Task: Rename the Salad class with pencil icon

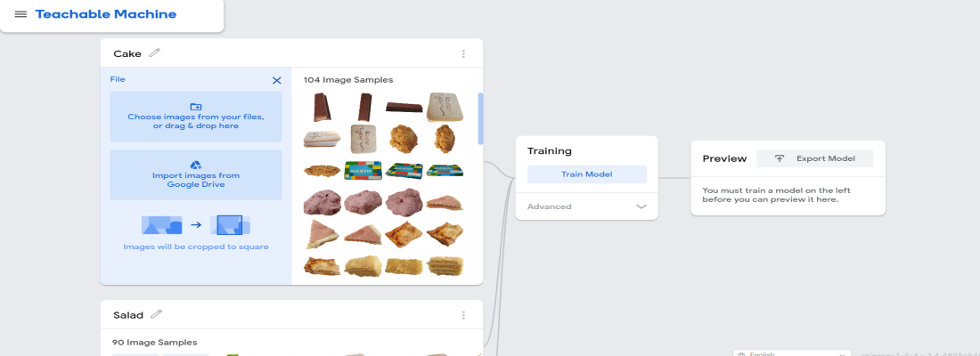Action: (x=157, y=314)
